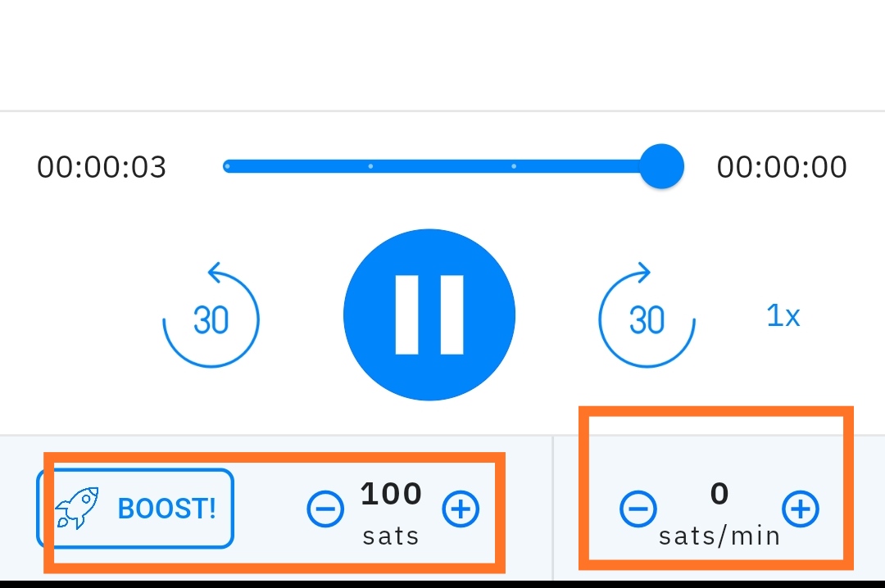Tap the "sats/min" unit label

click(719, 536)
